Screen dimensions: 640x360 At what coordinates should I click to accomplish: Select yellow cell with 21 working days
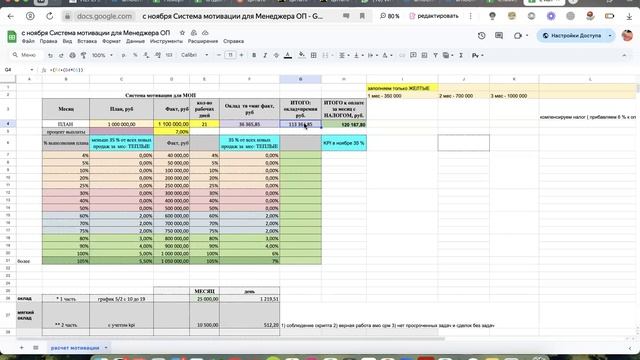click(204, 124)
